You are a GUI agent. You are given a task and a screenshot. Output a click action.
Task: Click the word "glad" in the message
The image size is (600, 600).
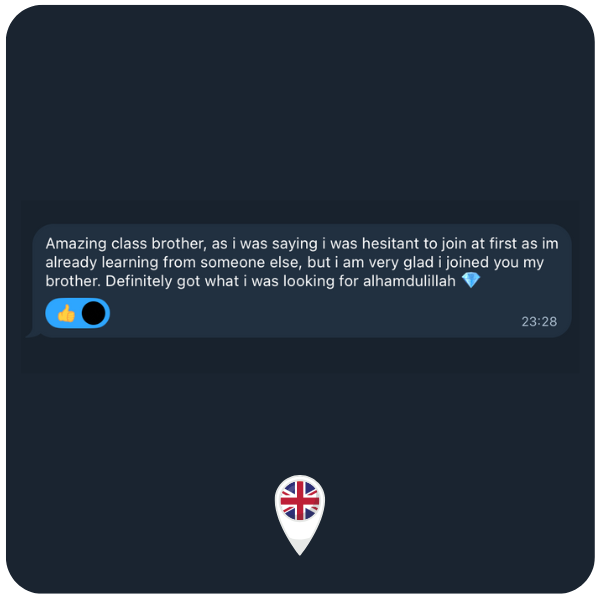click(418, 262)
